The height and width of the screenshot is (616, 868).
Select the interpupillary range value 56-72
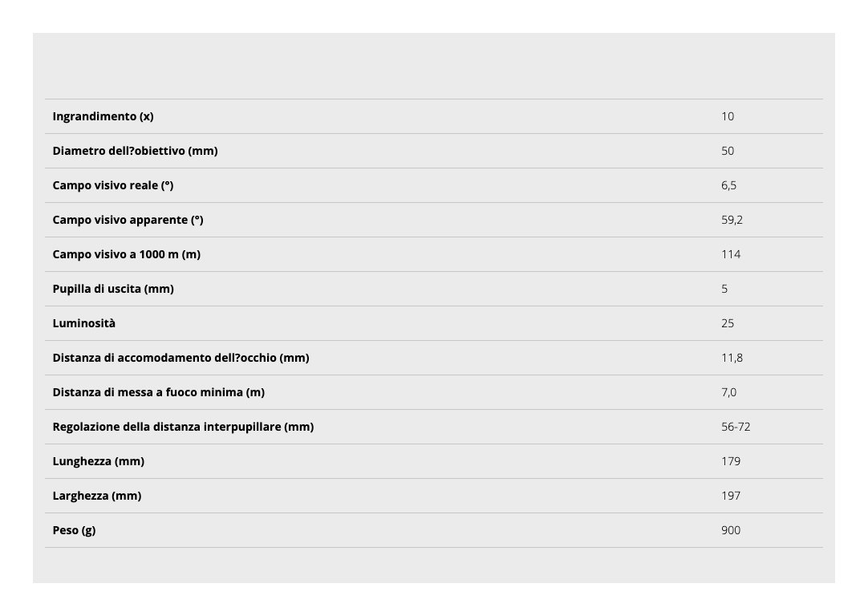coord(736,427)
